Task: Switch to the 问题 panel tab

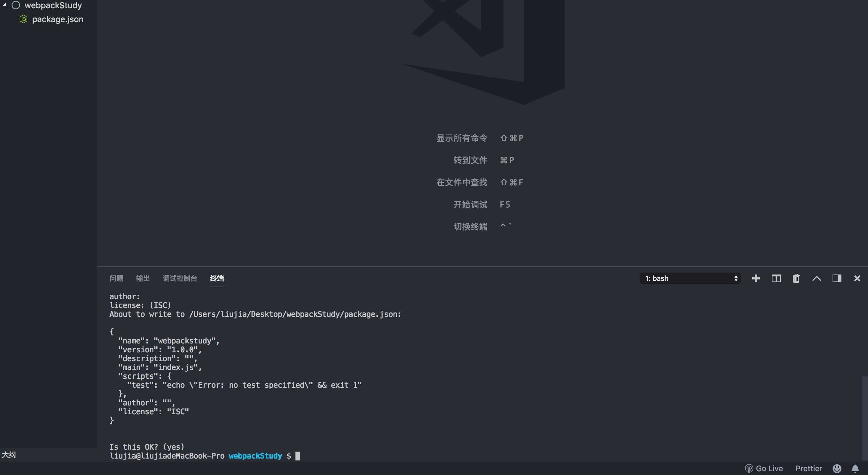Action: coord(116,278)
